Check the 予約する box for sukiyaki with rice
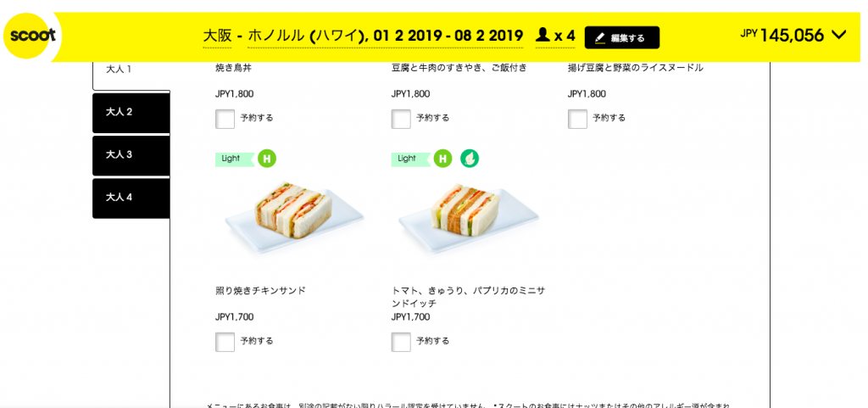Viewport: 868px width, 408px height. point(401,119)
